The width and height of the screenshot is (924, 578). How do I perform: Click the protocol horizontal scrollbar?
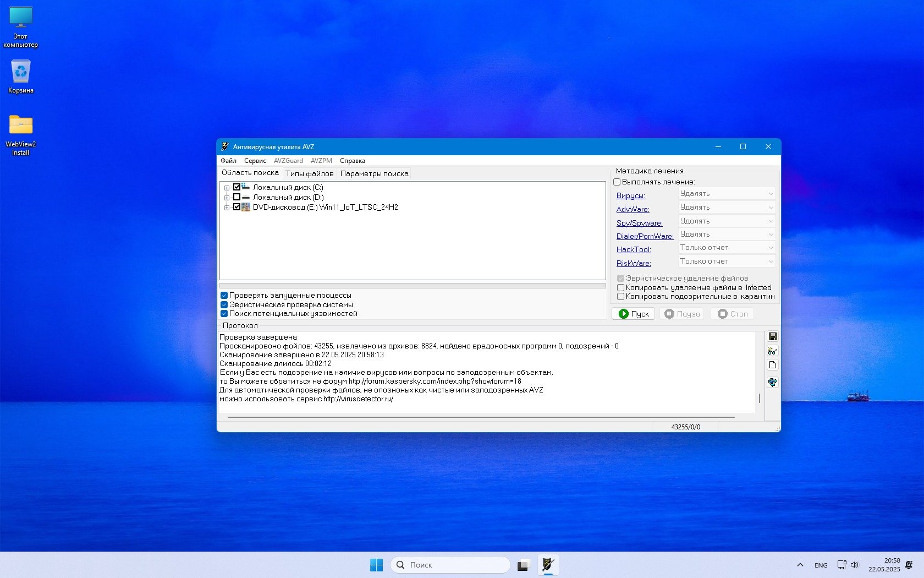(481, 417)
